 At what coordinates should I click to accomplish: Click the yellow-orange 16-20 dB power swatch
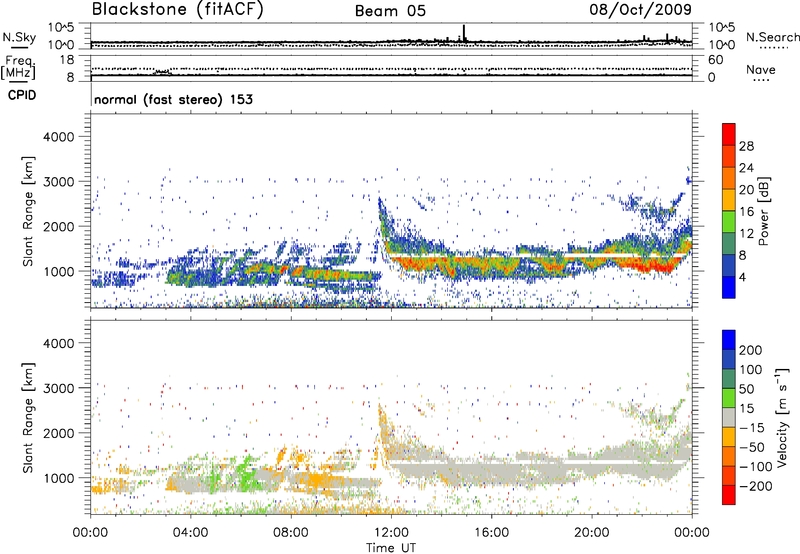(x=729, y=200)
